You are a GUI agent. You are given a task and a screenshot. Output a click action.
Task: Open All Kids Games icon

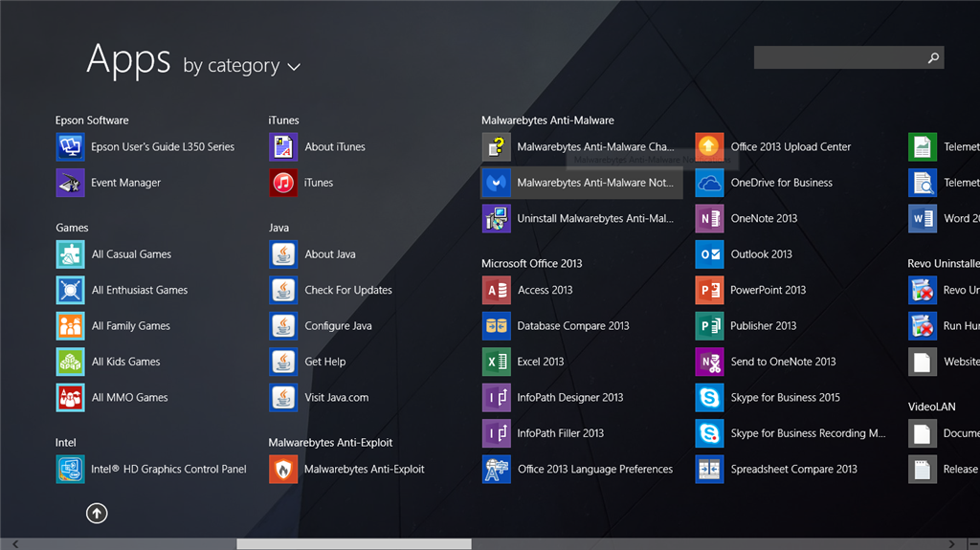click(70, 362)
